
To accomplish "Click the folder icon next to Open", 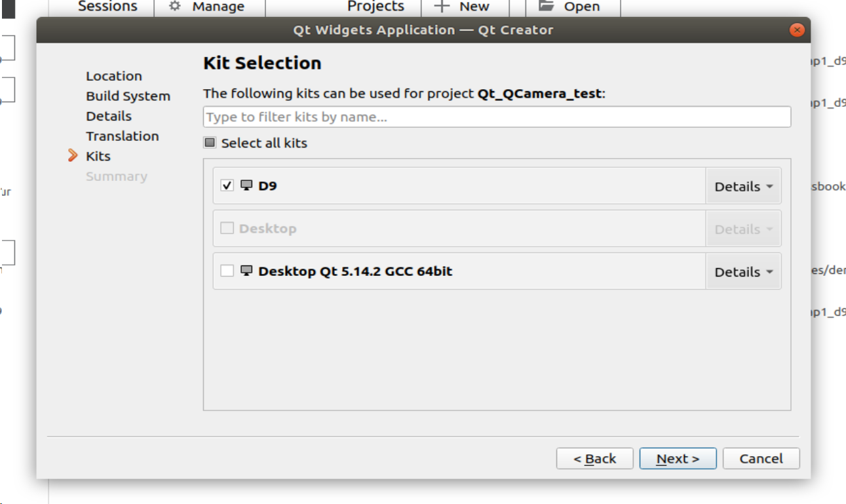I will (x=547, y=6).
